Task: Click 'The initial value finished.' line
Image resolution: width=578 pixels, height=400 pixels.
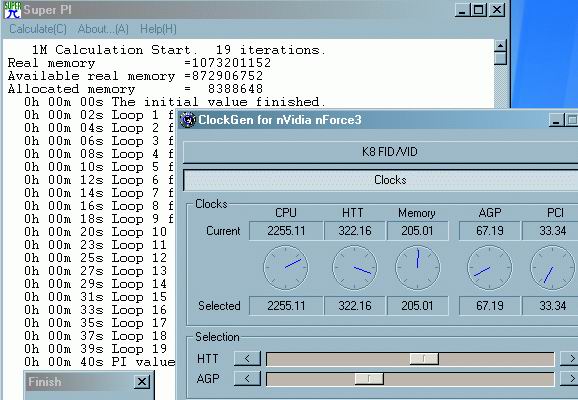Action: 219,102
